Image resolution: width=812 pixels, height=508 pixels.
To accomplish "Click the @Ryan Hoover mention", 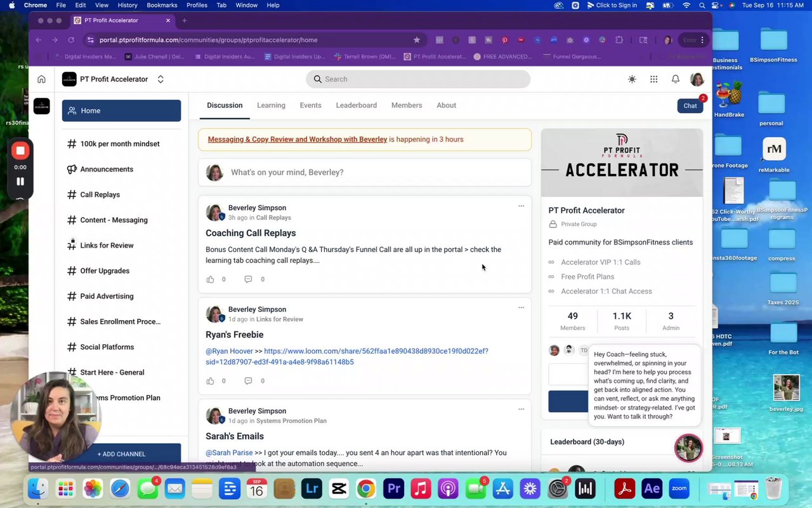I will pyautogui.click(x=229, y=351).
